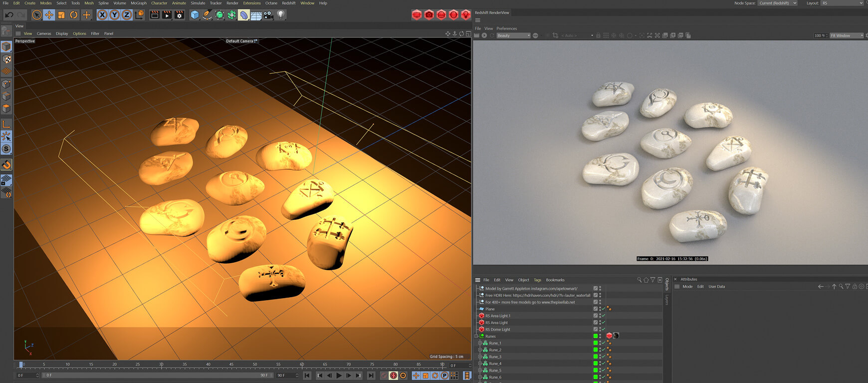Viewport: 868px width, 383px height.
Task: Open the Floor/grid object icon
Action: tap(256, 15)
